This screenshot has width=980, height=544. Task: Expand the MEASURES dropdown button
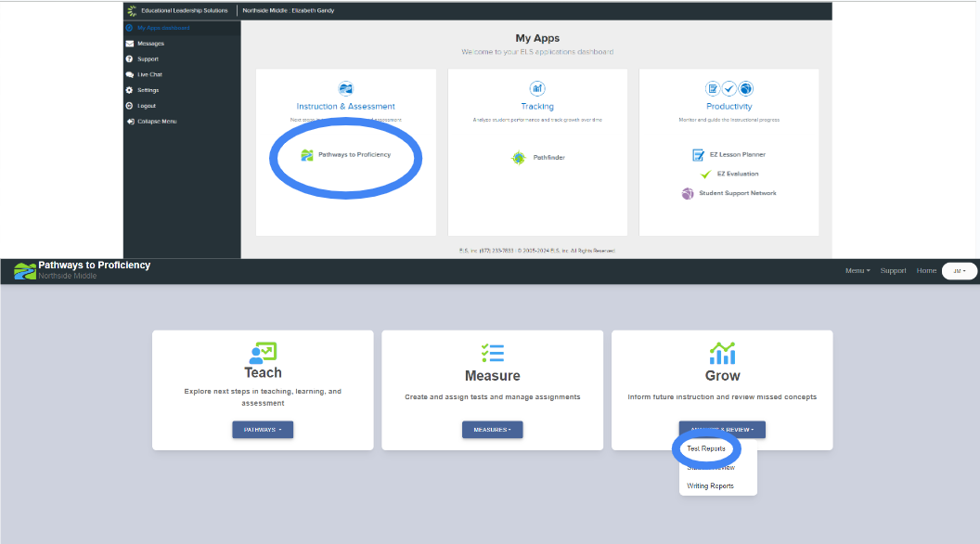tap(493, 430)
